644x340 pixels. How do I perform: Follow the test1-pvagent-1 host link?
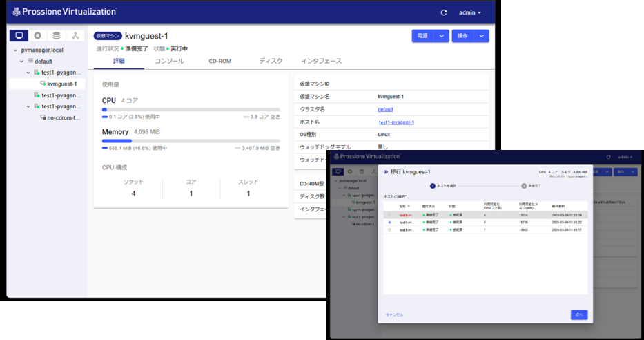pyautogui.click(x=396, y=122)
